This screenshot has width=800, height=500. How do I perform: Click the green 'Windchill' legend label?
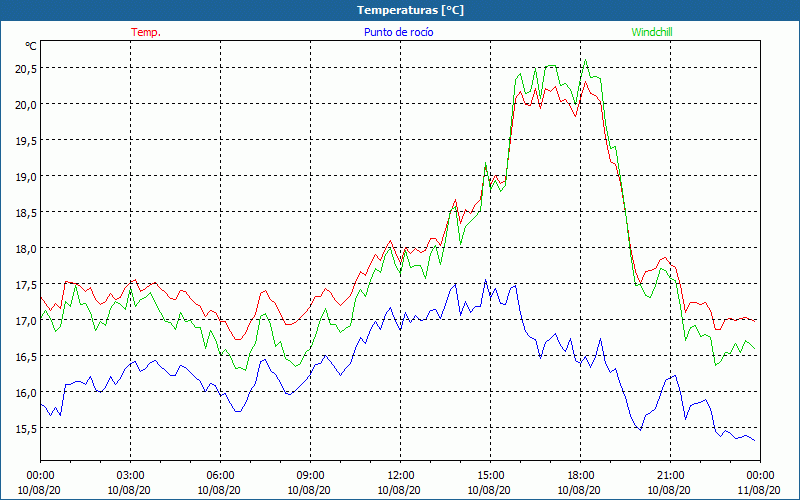(x=652, y=32)
